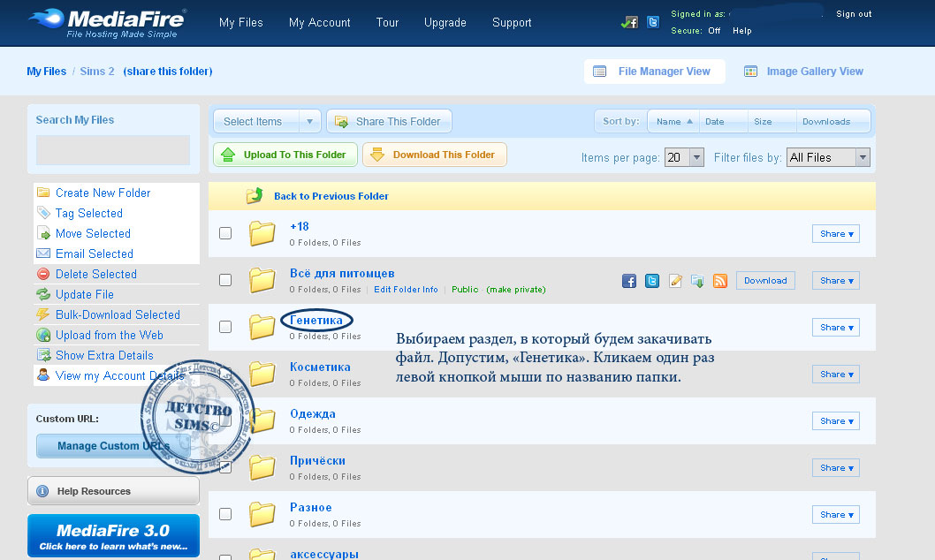Click the Create New Folder icon
The height and width of the screenshot is (560, 935).
[43, 193]
